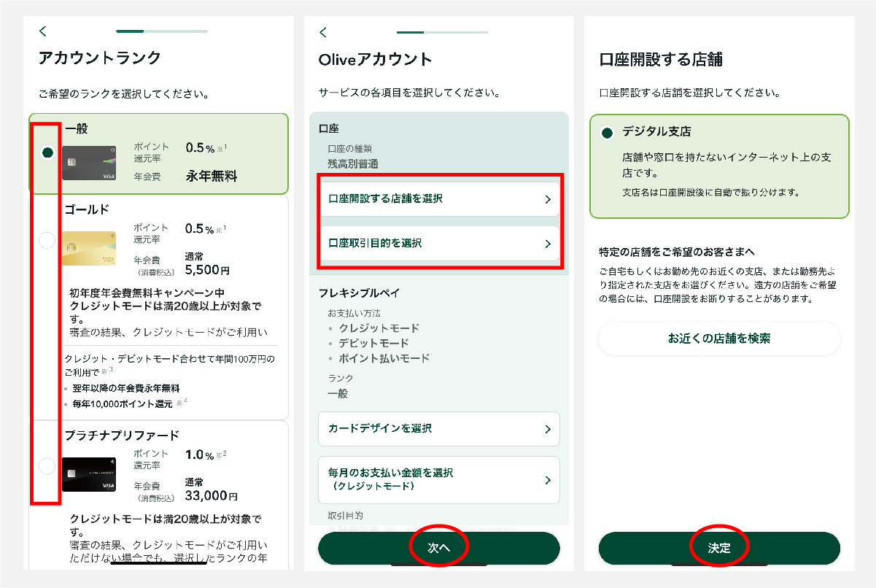The height and width of the screenshot is (588, 876).
Task: Open 毎月のお支払い金額を選択 row
Action: (439, 479)
